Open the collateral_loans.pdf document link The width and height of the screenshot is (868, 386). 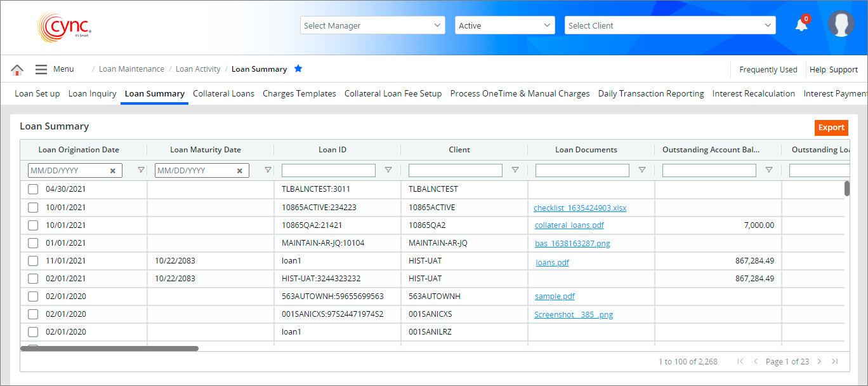[569, 225]
